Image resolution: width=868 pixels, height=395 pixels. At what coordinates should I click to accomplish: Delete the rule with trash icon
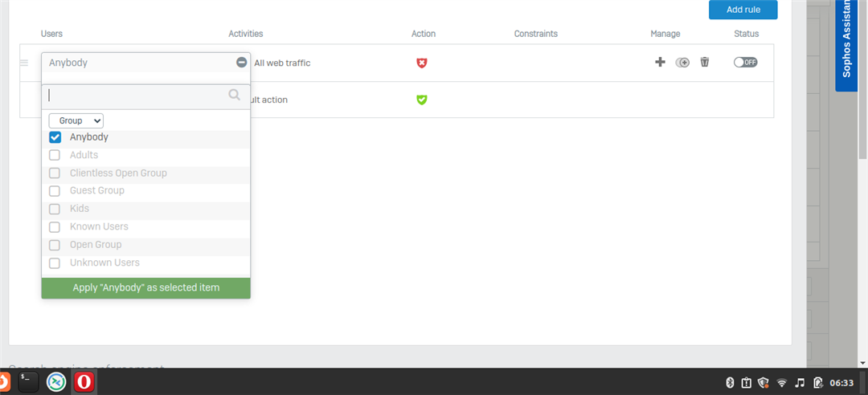704,62
